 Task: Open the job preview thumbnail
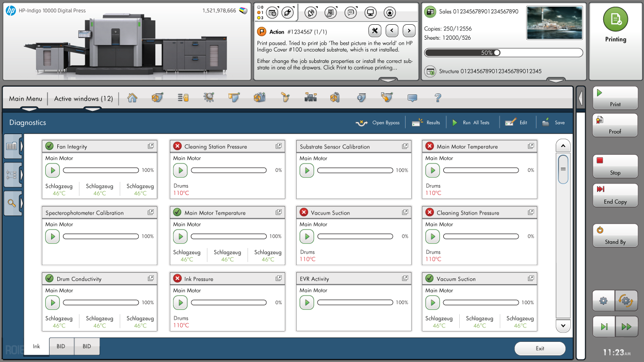(x=555, y=23)
